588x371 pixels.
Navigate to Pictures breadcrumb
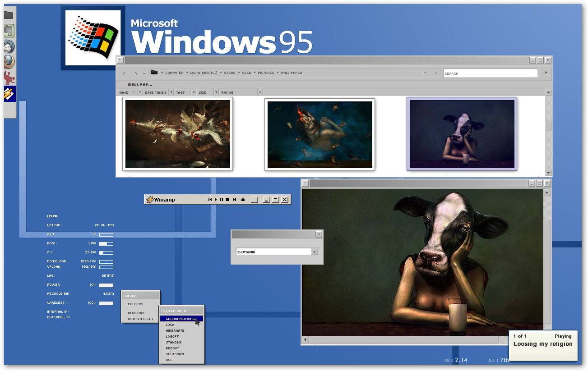[266, 73]
